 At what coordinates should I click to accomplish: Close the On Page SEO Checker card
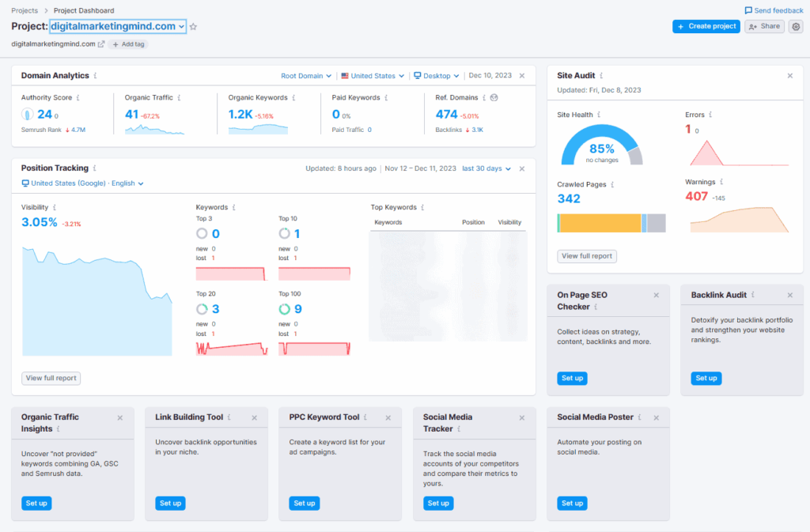[x=656, y=295]
